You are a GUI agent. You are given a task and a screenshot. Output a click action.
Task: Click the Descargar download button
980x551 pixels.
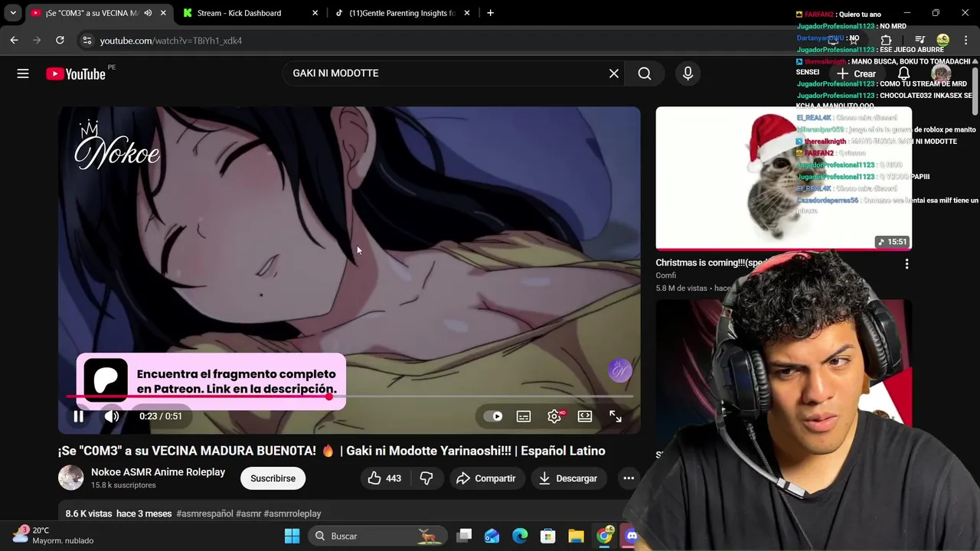(x=568, y=478)
